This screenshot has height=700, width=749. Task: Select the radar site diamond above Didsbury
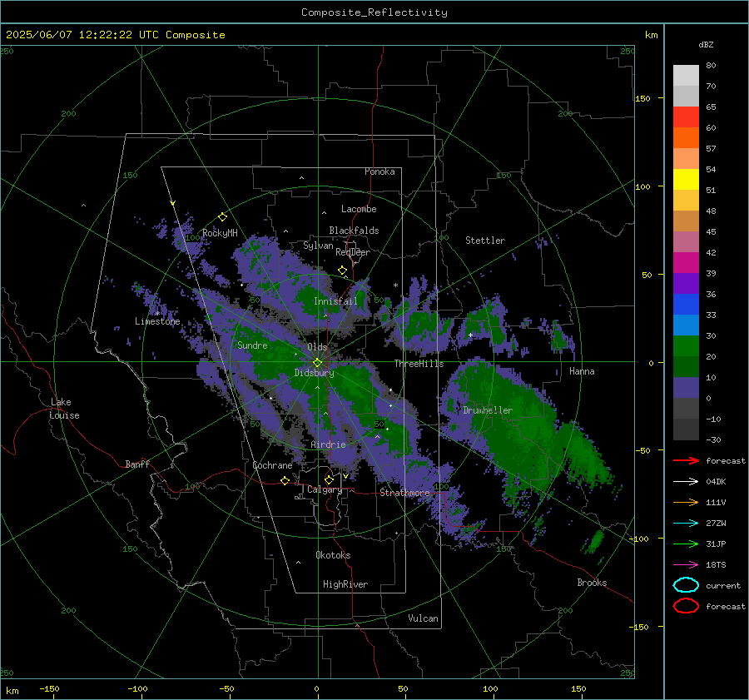pyautogui.click(x=317, y=363)
